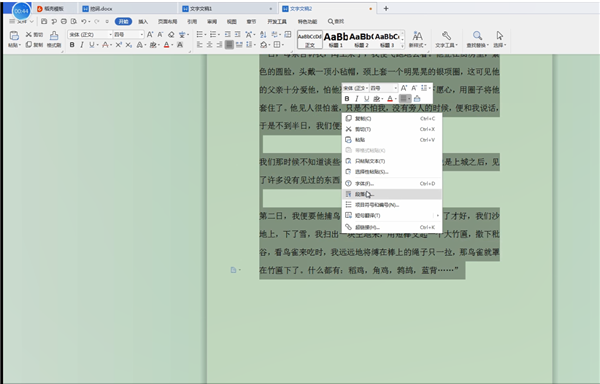The height and width of the screenshot is (384, 600).
Task: Click Copy (复制) in the ribbon
Action: pos(34,45)
